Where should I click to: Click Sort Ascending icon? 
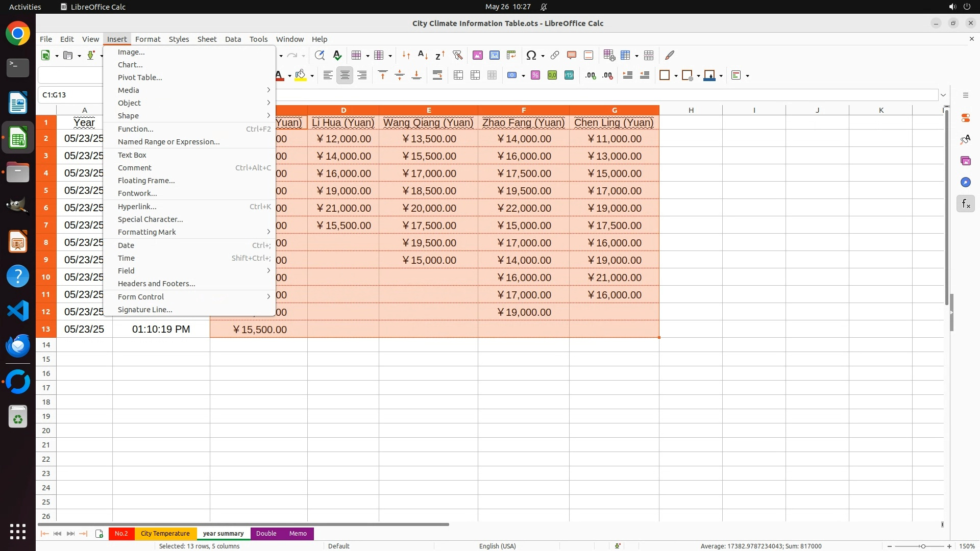[423, 55]
